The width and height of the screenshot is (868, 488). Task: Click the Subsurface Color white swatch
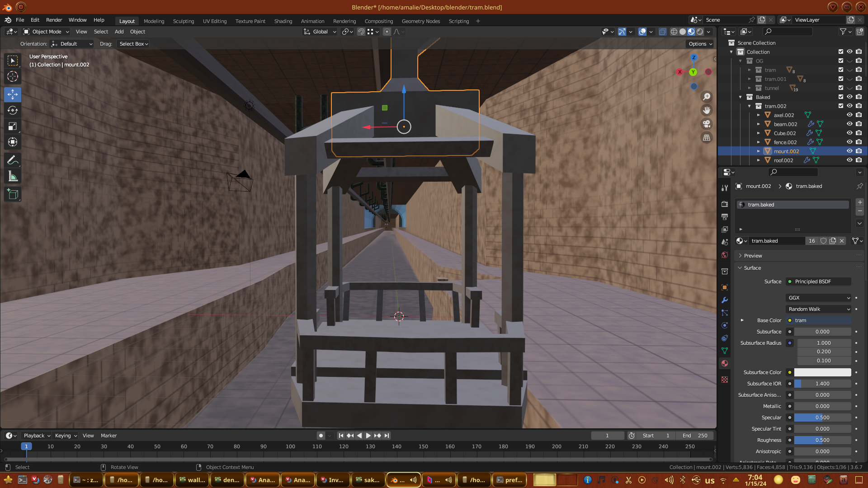pos(822,372)
